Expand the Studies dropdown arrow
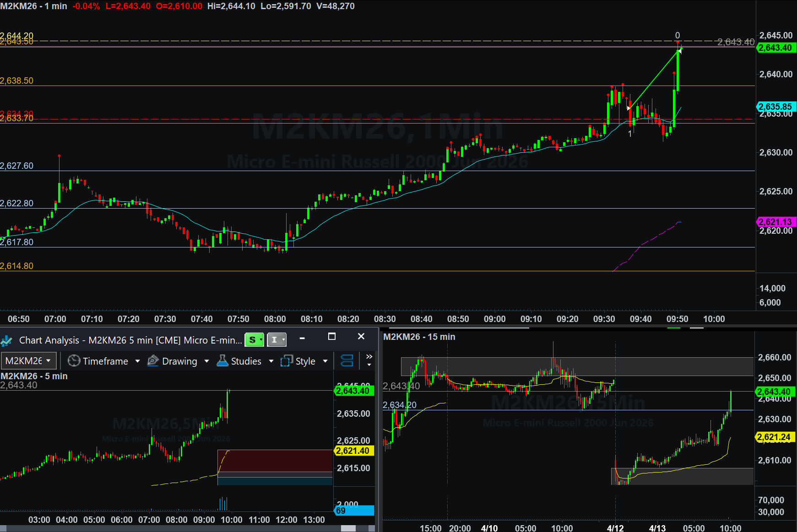Viewport: 797px width, 532px height. click(271, 361)
